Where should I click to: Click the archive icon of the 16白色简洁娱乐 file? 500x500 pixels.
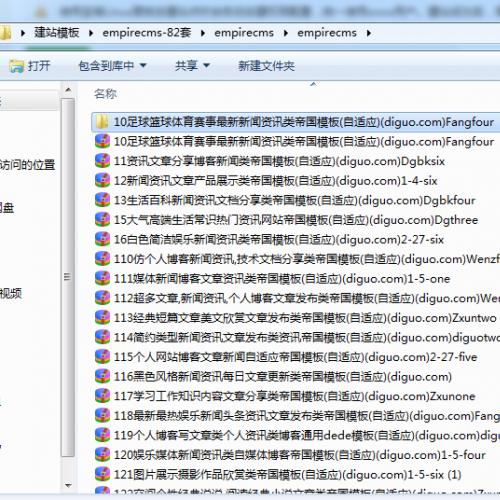[102, 239]
